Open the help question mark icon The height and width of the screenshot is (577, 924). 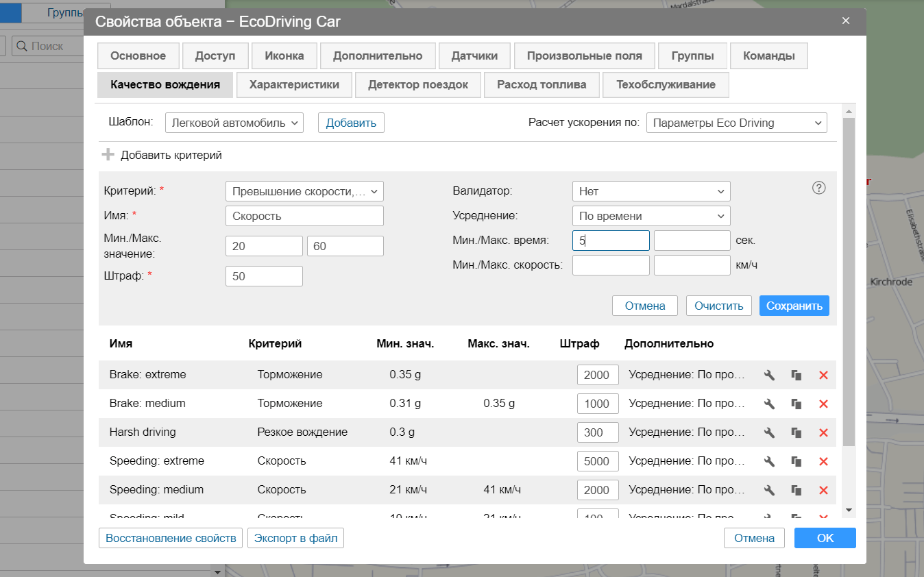coord(818,188)
